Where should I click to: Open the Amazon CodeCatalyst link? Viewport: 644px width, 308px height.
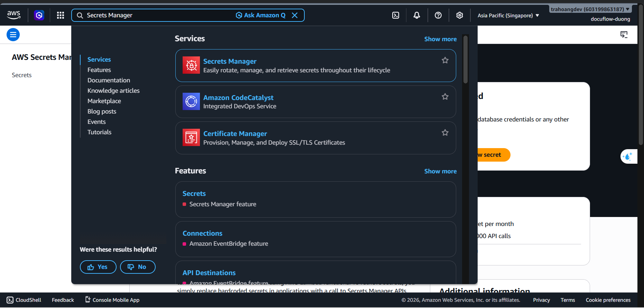point(238,98)
